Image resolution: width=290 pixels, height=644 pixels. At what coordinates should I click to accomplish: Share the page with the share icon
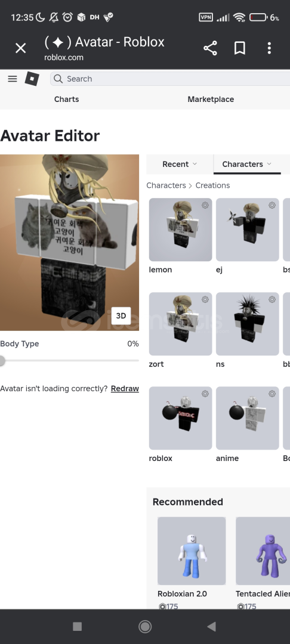tap(210, 48)
